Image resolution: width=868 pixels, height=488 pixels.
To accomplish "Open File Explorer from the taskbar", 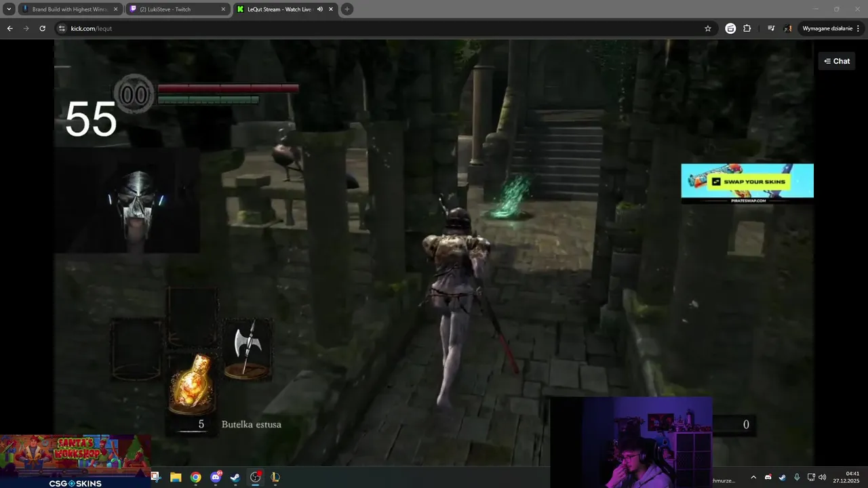I will (176, 477).
